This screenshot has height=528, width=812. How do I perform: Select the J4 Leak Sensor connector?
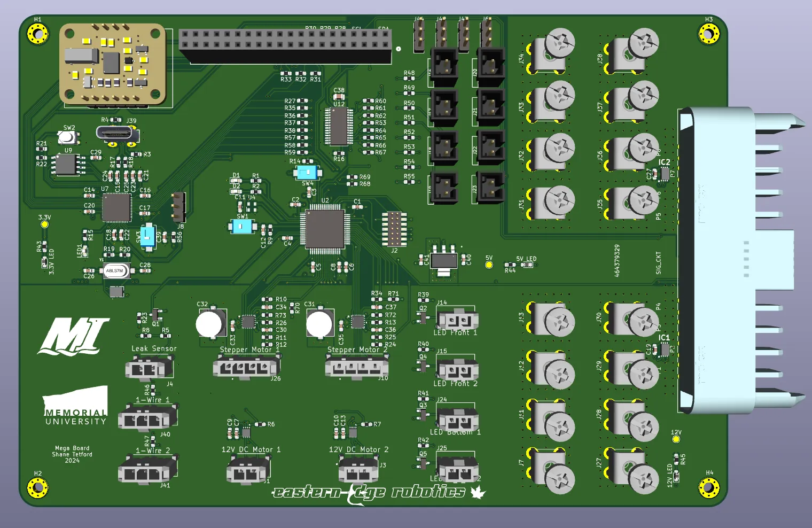(149, 368)
